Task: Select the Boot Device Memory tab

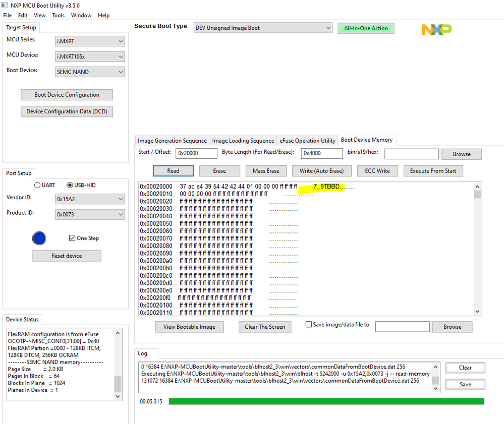Action: (367, 140)
